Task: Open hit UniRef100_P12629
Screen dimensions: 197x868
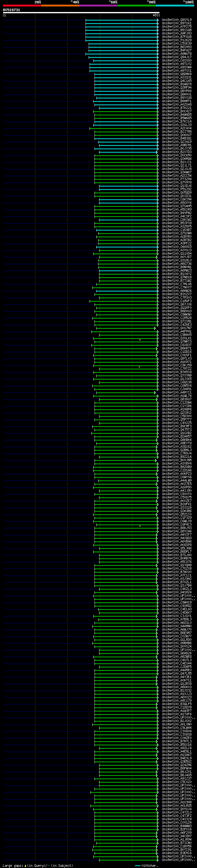Action: click(x=177, y=40)
